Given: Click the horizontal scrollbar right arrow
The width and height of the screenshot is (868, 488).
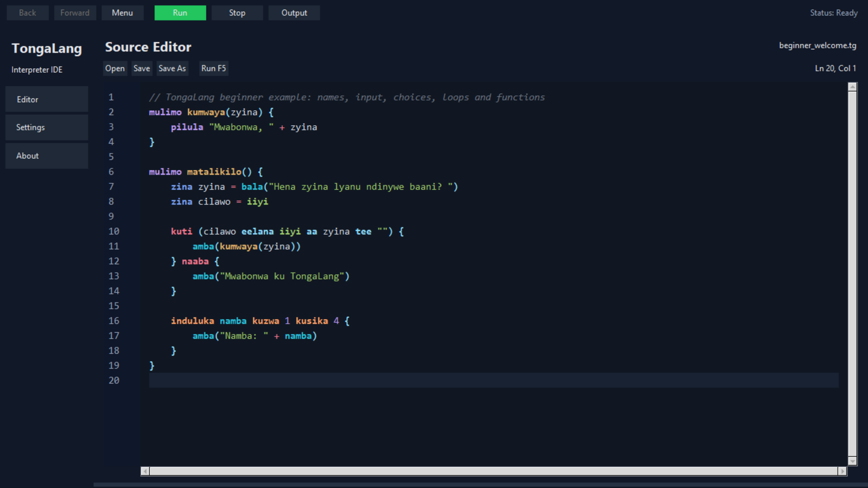Looking at the screenshot, I should (842, 471).
